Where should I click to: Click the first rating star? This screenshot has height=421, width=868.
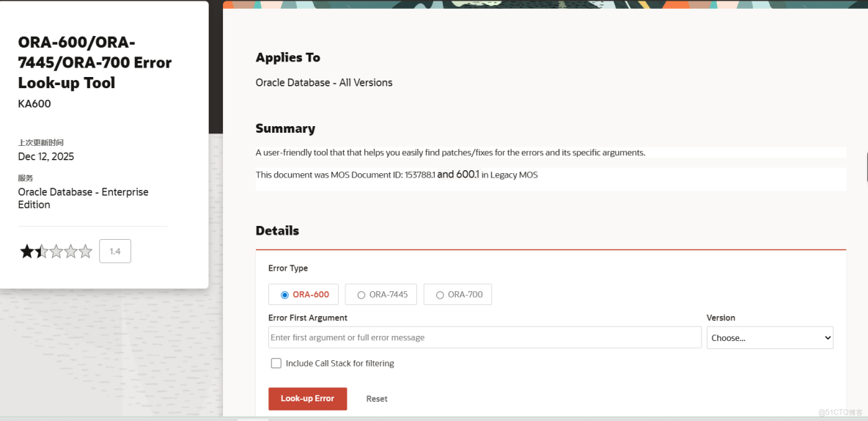(26, 252)
